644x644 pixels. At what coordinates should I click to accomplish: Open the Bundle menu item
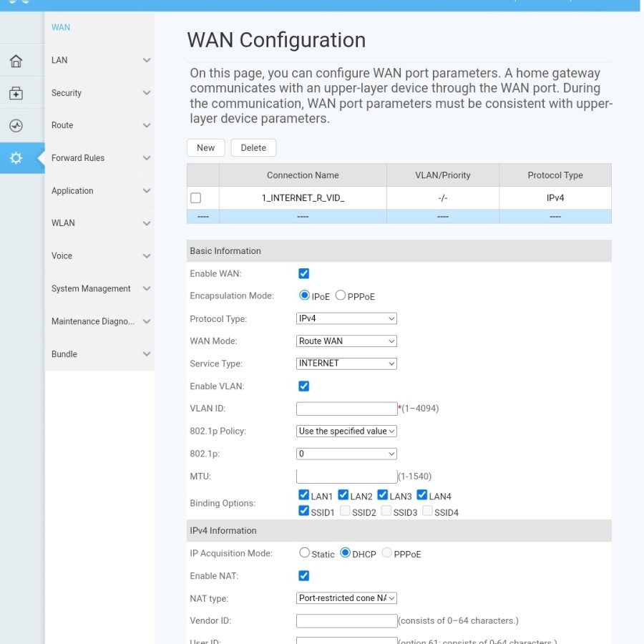pyautogui.click(x=64, y=354)
